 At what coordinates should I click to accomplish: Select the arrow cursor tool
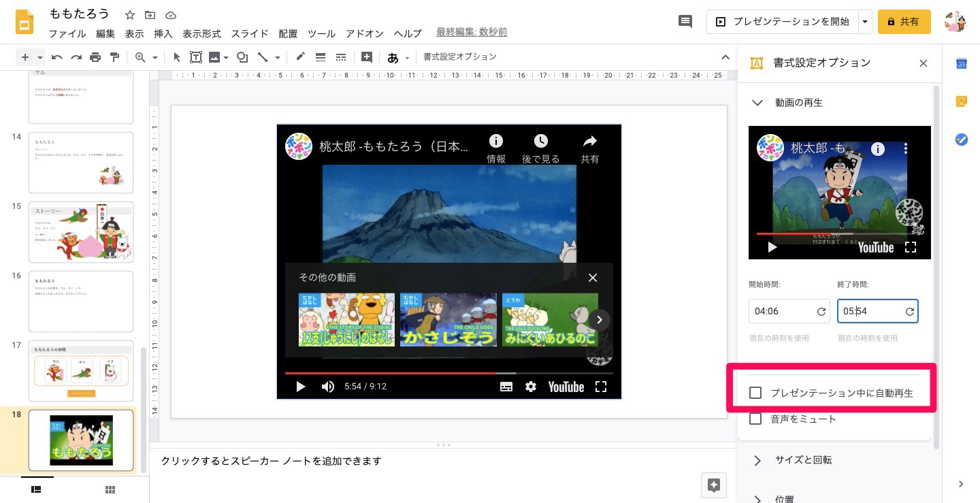[177, 57]
